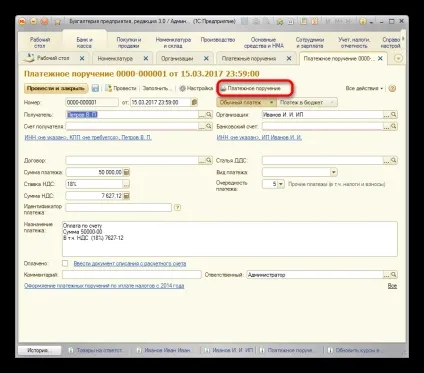The width and height of the screenshot is (424, 373).
Task: Click the magnifier next to Ответственный field
Action: click(394, 275)
